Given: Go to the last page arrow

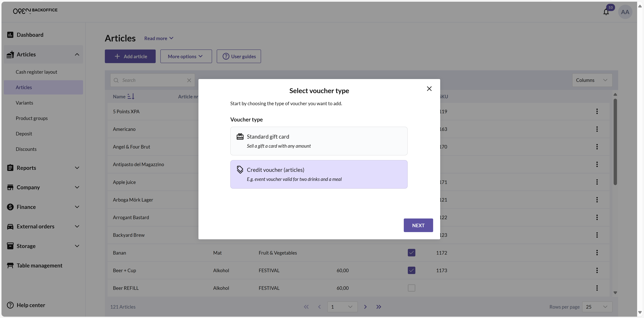Looking at the screenshot, I should [x=378, y=307].
